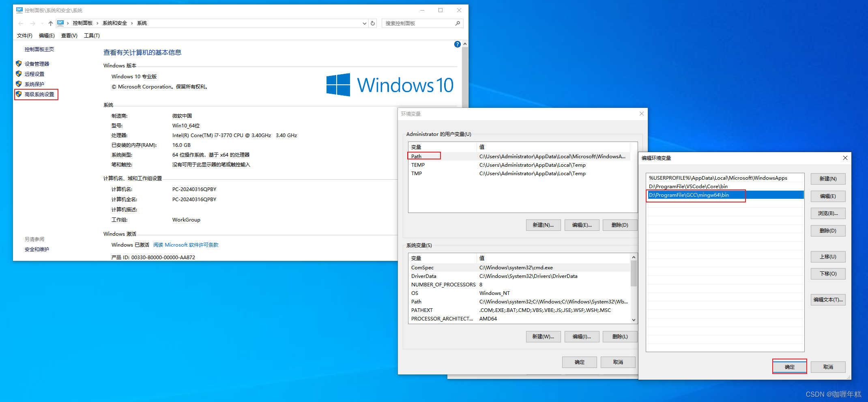
Task: Select %USERPROFILE% WindowsApps path entry
Action: 725,178
